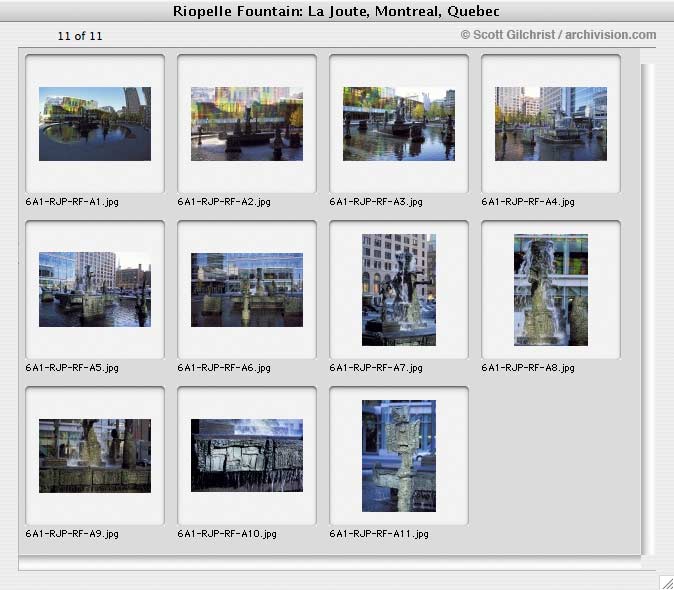This screenshot has height=590, width=674.
Task: Click filename label 6A1-RJP-RF-A3.jpg
Action: click(x=376, y=202)
